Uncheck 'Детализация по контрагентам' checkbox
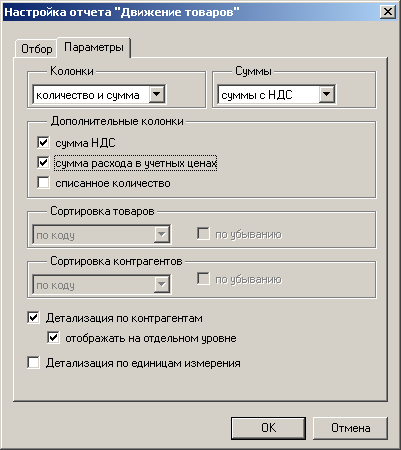 pyautogui.click(x=33, y=318)
